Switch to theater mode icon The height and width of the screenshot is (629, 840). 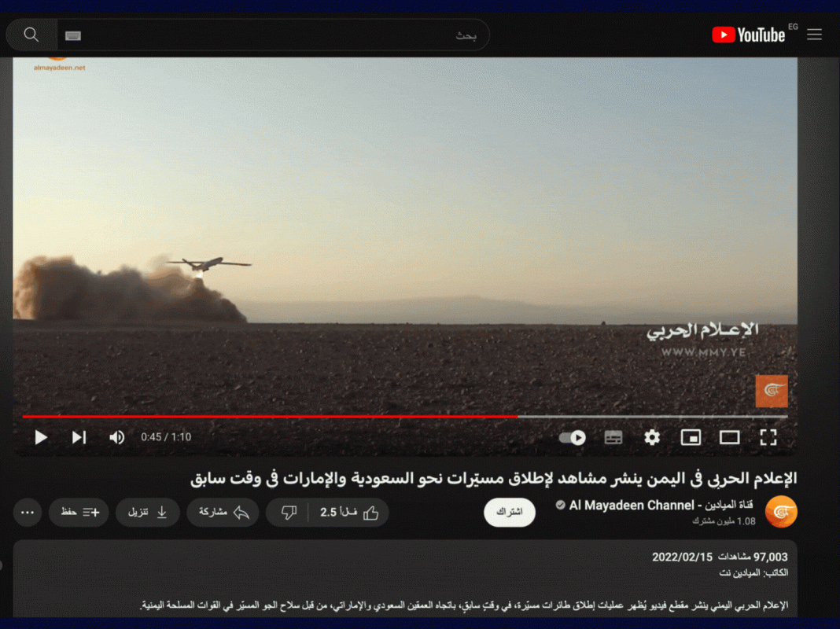point(729,437)
